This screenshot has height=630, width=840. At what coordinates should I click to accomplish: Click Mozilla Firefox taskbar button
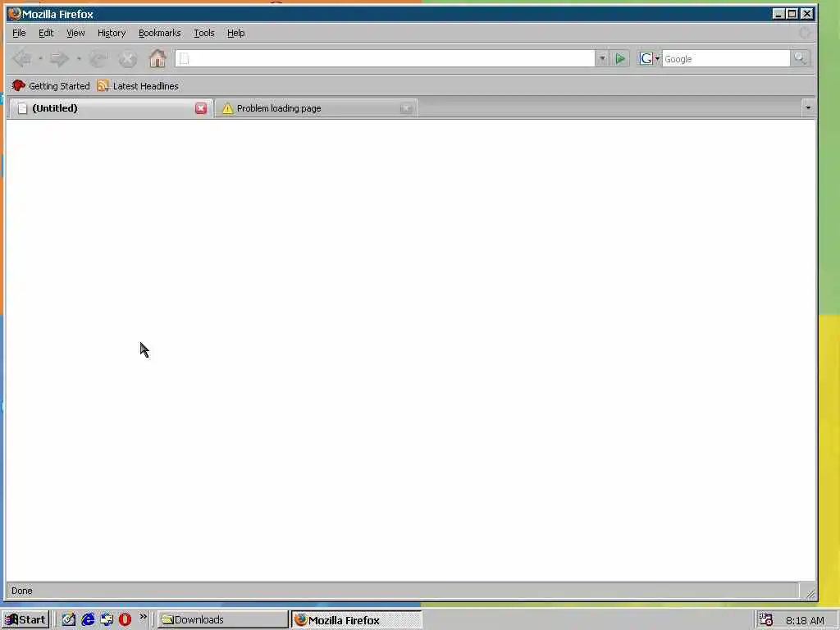357,620
